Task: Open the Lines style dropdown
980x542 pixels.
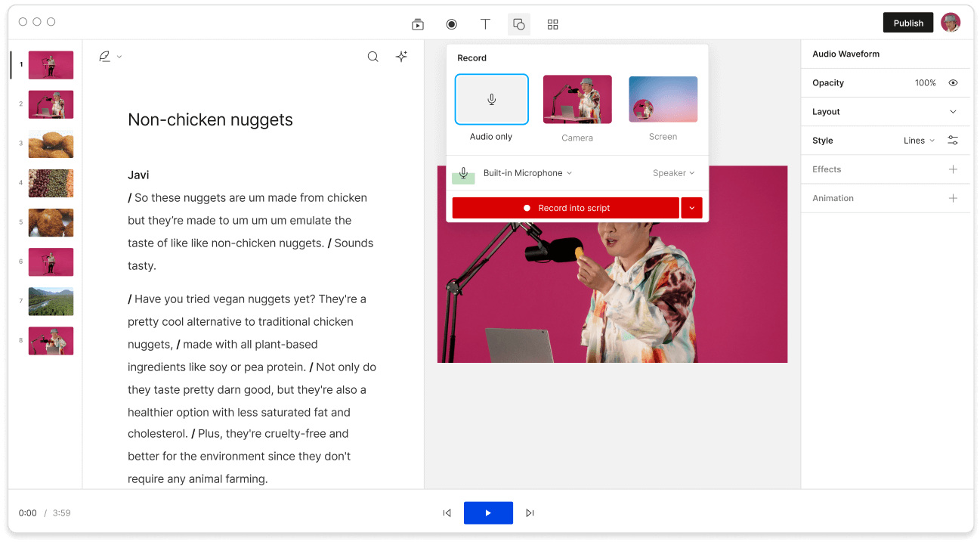Action: [918, 140]
